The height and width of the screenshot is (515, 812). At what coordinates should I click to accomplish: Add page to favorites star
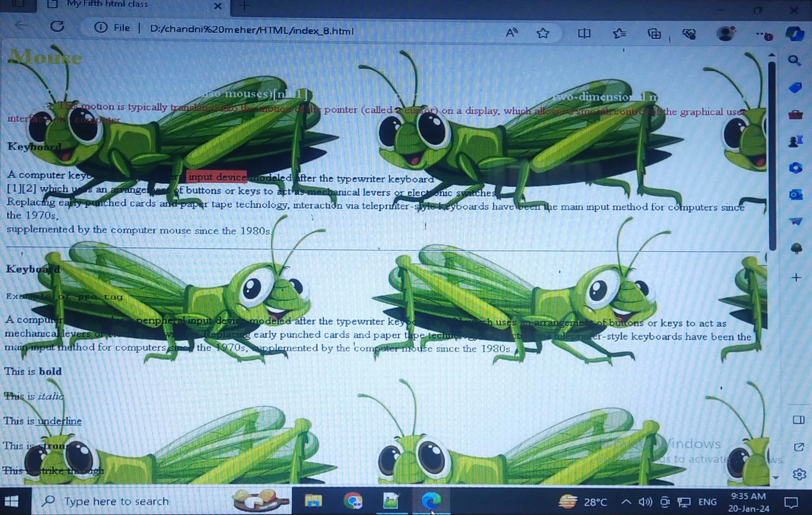click(x=543, y=34)
